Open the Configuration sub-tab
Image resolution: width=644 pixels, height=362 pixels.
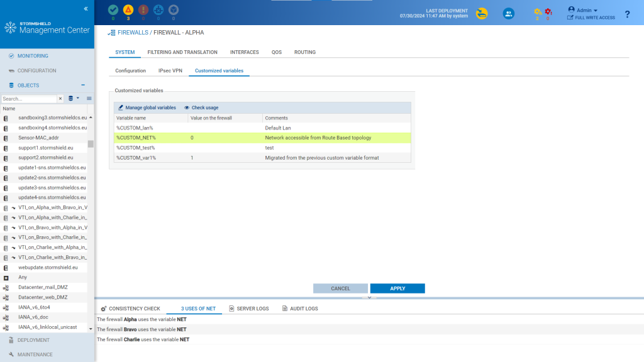pyautogui.click(x=131, y=70)
